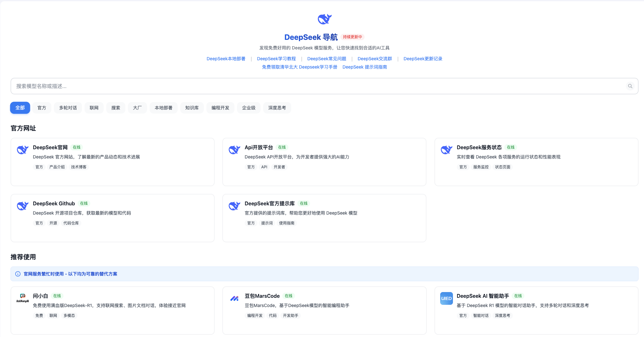Click the 技术博客 tag on DeepSeek官网 card
This screenshot has width=644, height=337.
pyautogui.click(x=79, y=167)
